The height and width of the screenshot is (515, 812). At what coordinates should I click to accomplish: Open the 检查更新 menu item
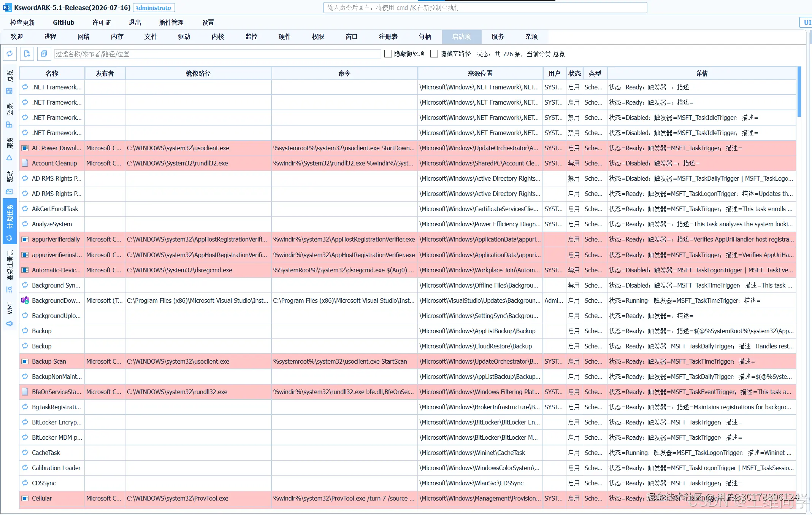point(22,22)
